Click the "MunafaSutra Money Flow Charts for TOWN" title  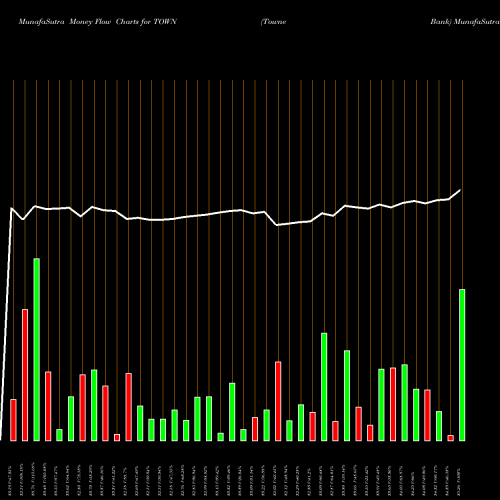point(98,22)
